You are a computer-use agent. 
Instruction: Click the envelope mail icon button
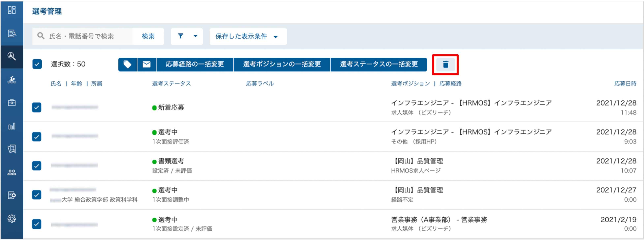click(147, 64)
